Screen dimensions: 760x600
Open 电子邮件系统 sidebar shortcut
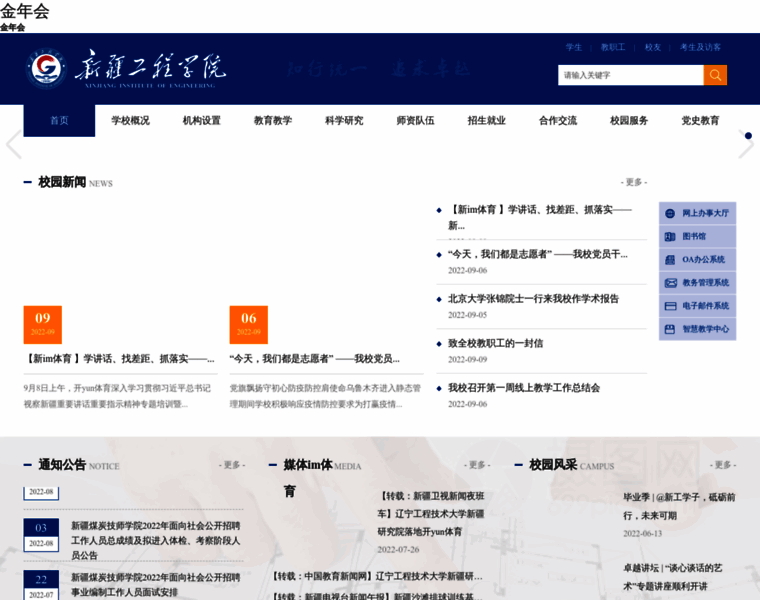pyautogui.click(x=698, y=306)
